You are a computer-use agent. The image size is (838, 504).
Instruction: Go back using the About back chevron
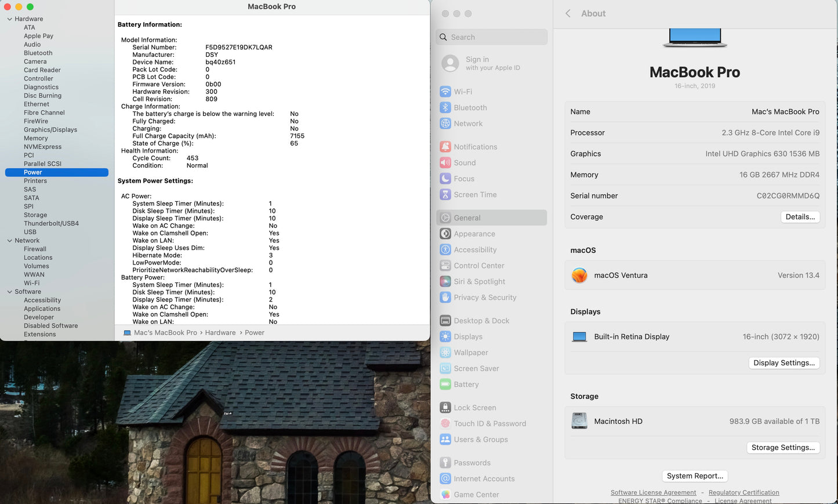(x=568, y=13)
